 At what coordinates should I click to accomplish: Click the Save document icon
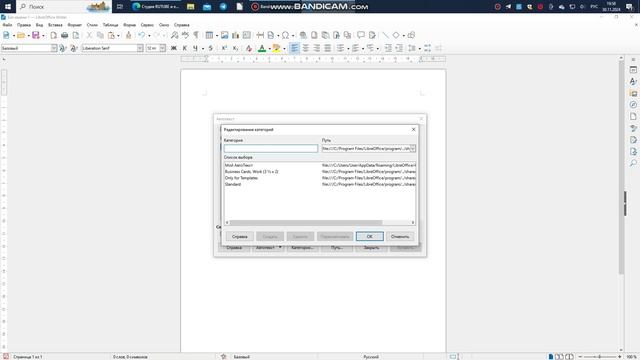point(36,36)
